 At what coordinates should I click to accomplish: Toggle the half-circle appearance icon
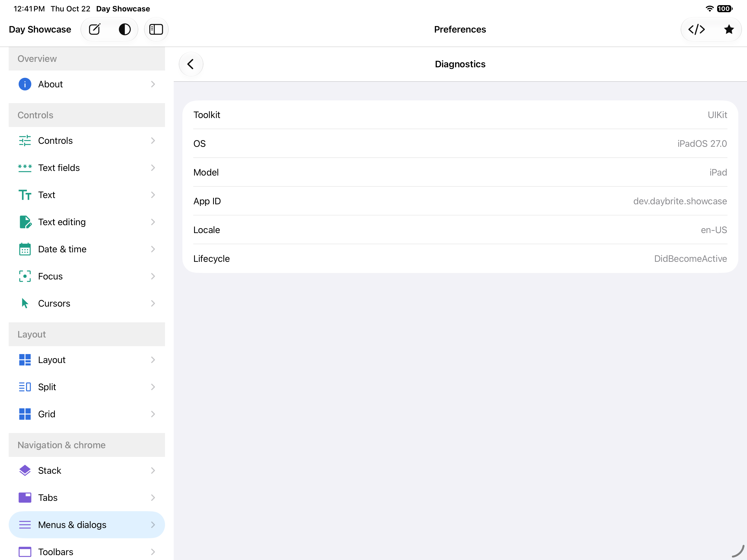pyautogui.click(x=125, y=29)
